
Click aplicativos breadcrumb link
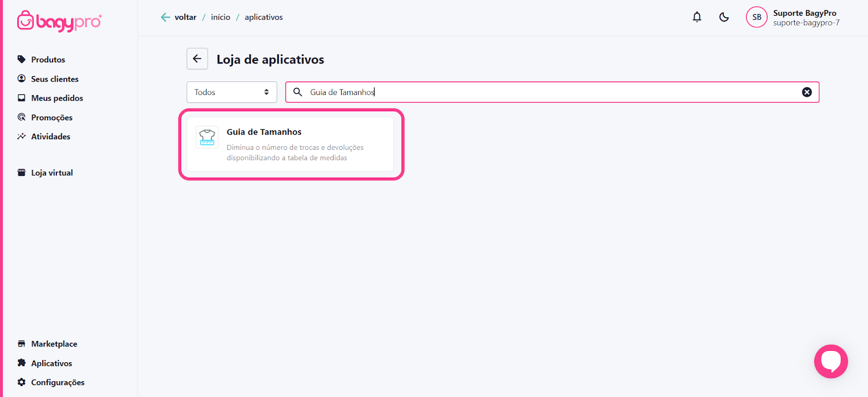point(264,17)
